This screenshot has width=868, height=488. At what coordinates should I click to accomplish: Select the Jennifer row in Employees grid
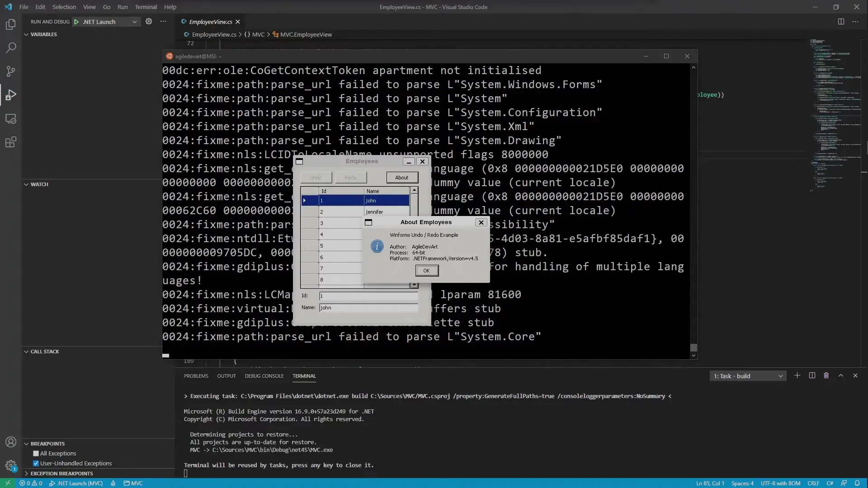[x=355, y=212]
